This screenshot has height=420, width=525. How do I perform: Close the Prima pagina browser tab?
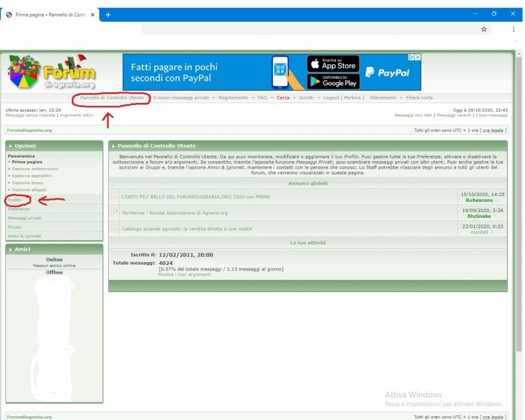point(93,14)
